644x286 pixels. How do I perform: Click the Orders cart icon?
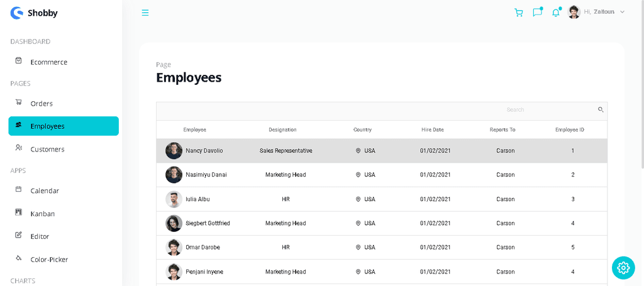[18, 102]
